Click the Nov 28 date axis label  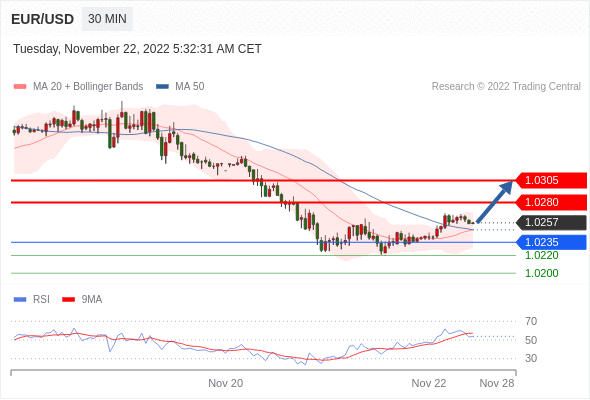497,383
